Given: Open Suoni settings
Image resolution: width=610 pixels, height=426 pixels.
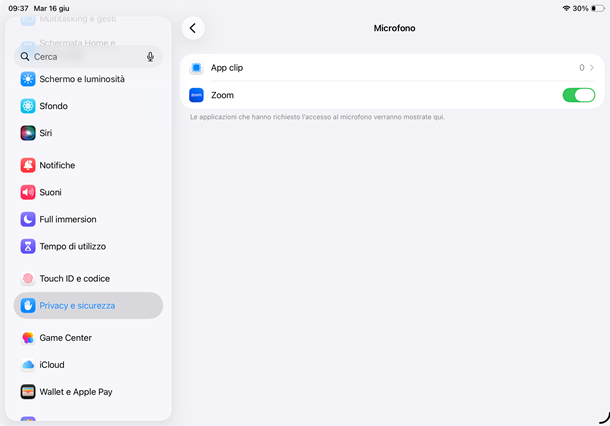Looking at the screenshot, I should click(88, 192).
